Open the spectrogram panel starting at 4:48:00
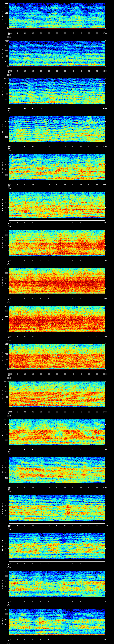This screenshot has height=644, width=114. click(x=57, y=91)
